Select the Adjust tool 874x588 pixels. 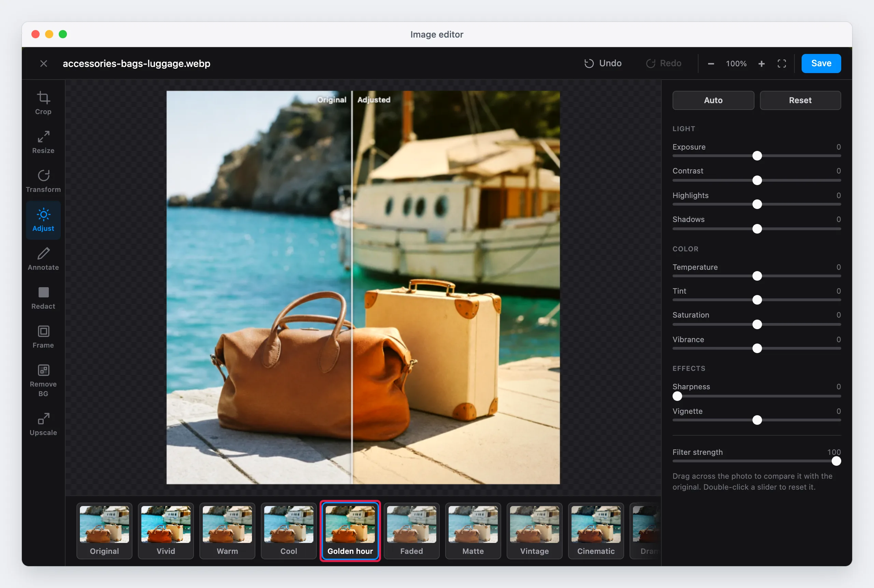tap(43, 220)
